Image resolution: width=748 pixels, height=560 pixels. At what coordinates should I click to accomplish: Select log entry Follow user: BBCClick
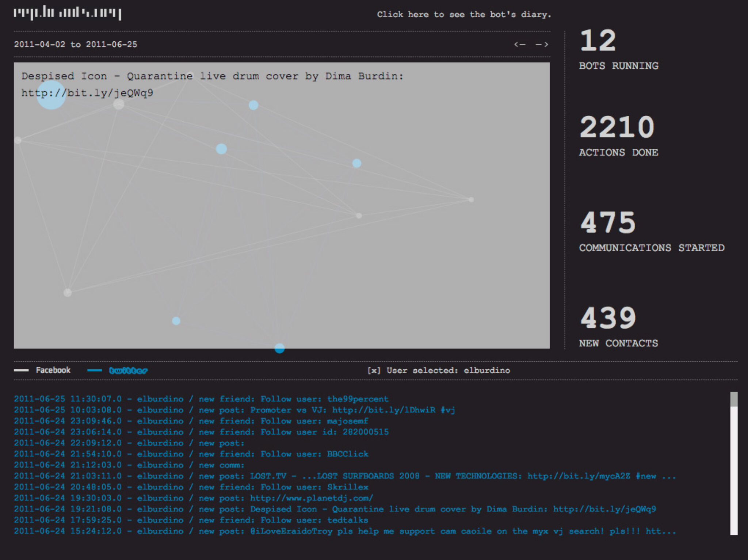191,454
